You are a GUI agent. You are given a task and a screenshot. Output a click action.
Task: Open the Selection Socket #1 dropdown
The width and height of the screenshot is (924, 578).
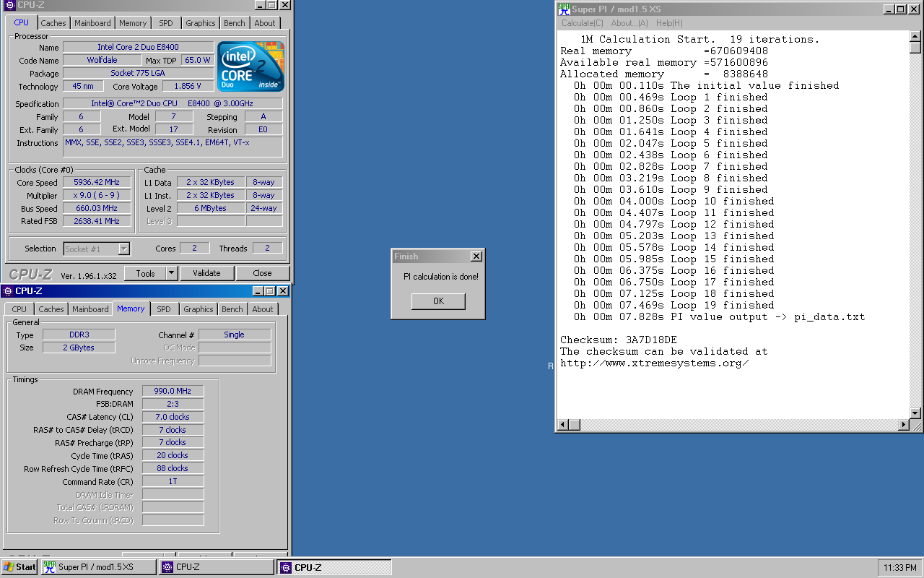[x=124, y=249]
